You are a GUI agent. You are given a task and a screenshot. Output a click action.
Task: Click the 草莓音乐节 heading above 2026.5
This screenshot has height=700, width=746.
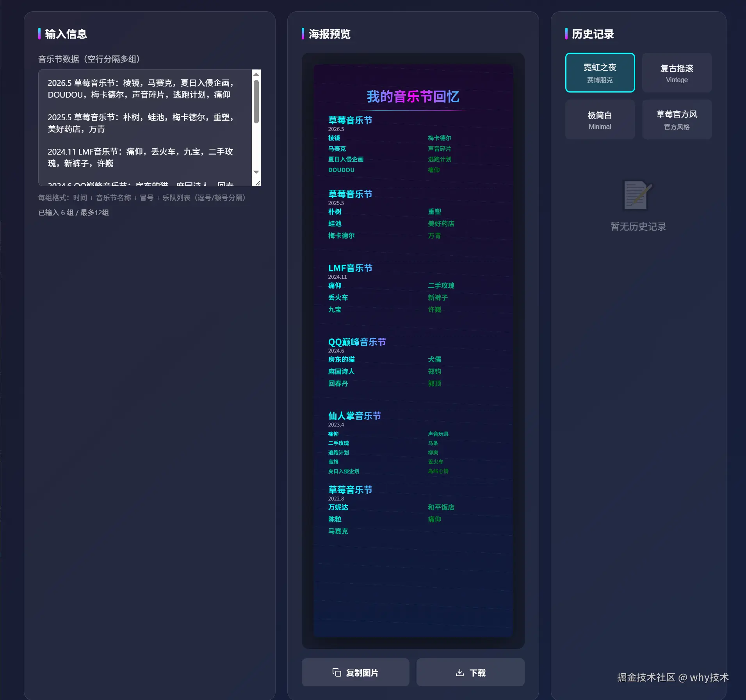click(x=350, y=120)
